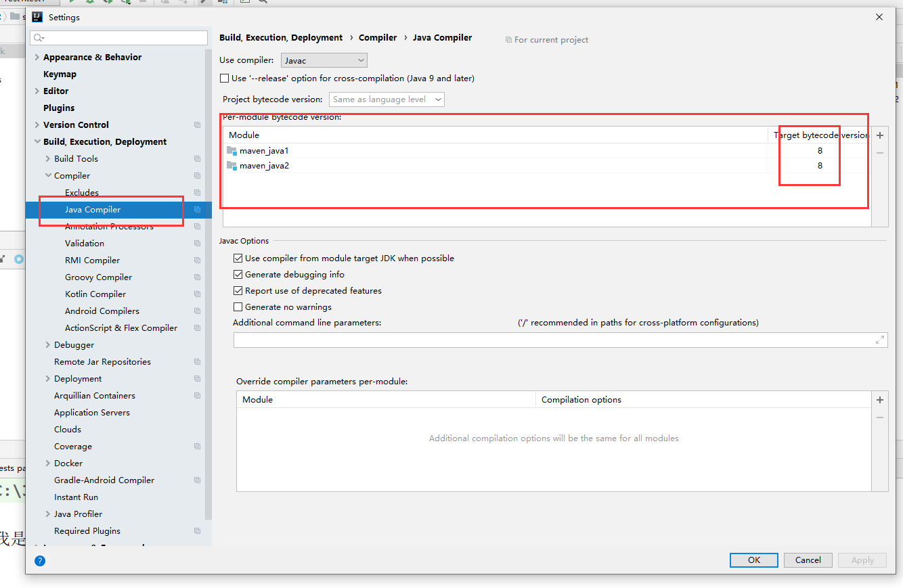The width and height of the screenshot is (903, 588).
Task: Click the plus icon beside the per-module bytecode table
Action: pyautogui.click(x=879, y=135)
